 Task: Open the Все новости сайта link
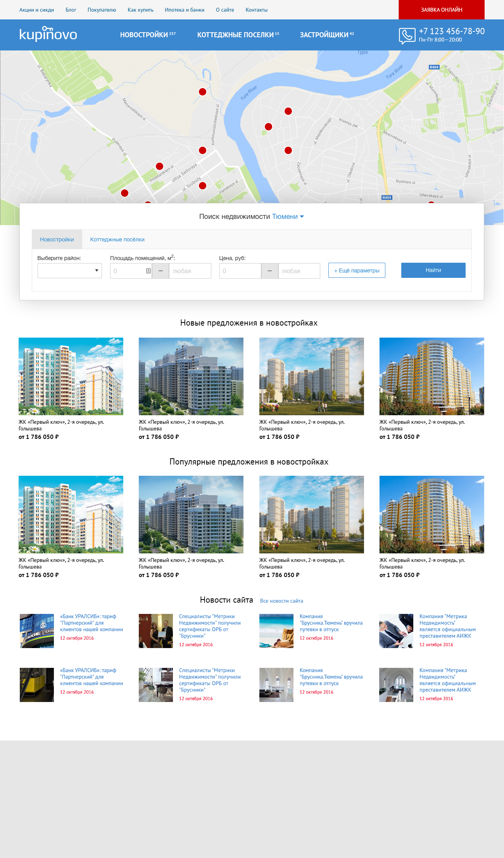coord(281,601)
